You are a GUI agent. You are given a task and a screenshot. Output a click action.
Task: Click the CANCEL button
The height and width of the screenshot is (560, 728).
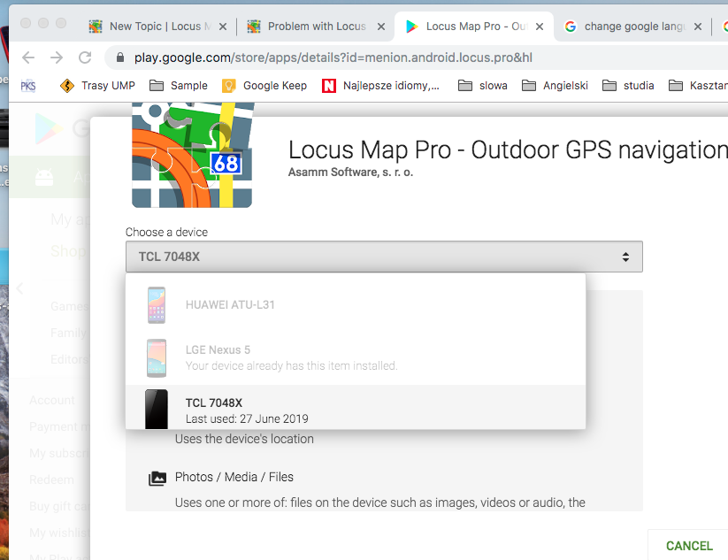pos(689,546)
